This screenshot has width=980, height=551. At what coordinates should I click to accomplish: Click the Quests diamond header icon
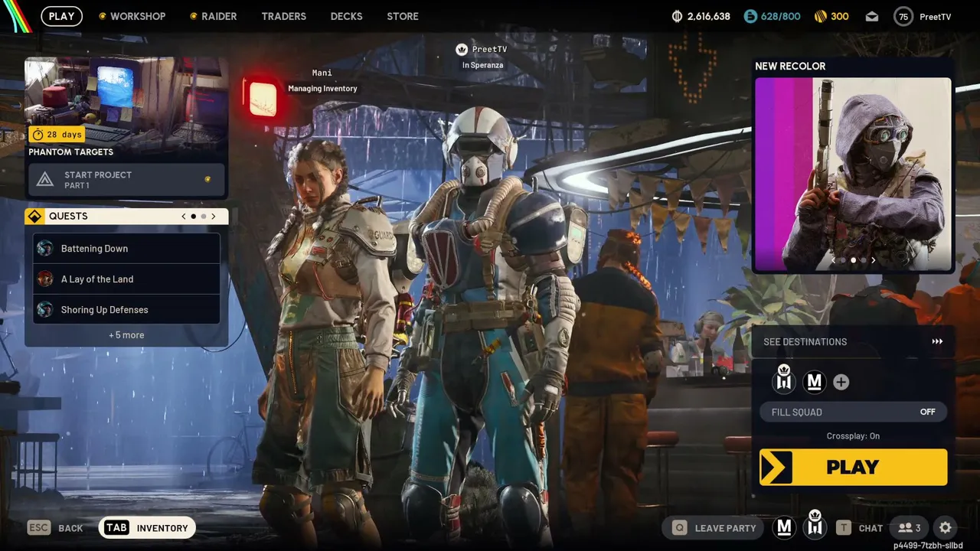[34, 217]
